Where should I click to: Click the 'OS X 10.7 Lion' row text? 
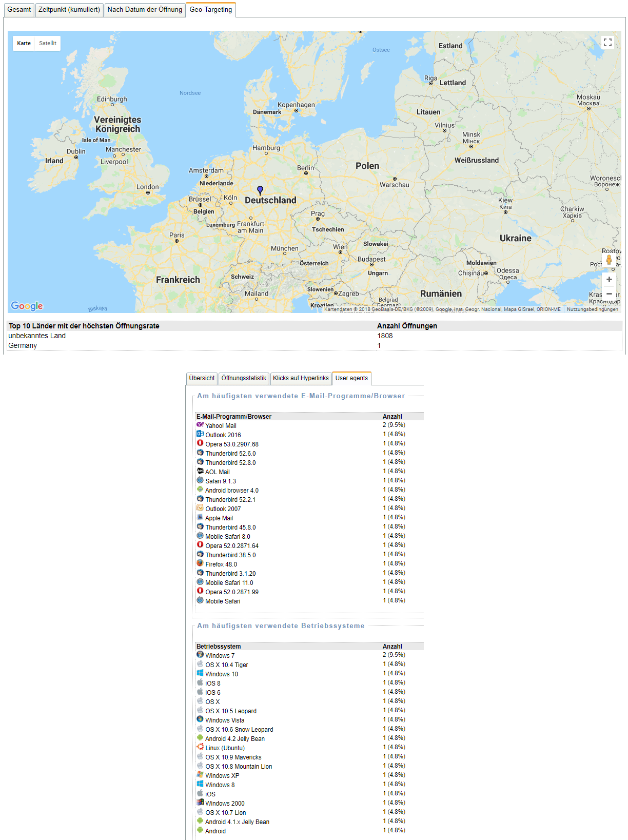point(226,813)
